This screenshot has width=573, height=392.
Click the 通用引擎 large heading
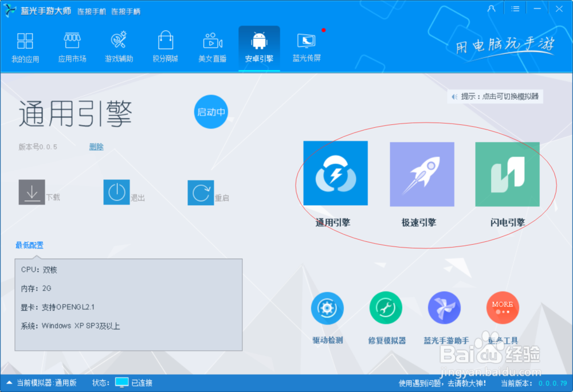click(75, 114)
